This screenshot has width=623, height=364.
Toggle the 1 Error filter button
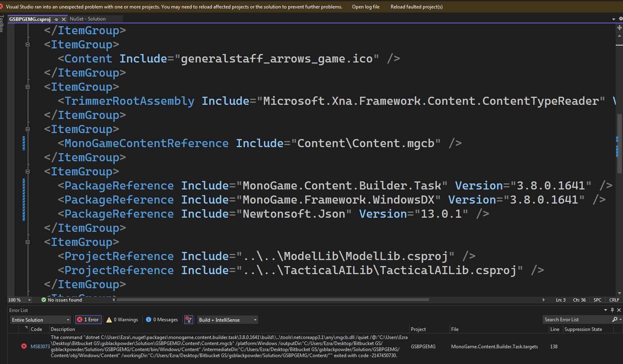click(x=88, y=320)
